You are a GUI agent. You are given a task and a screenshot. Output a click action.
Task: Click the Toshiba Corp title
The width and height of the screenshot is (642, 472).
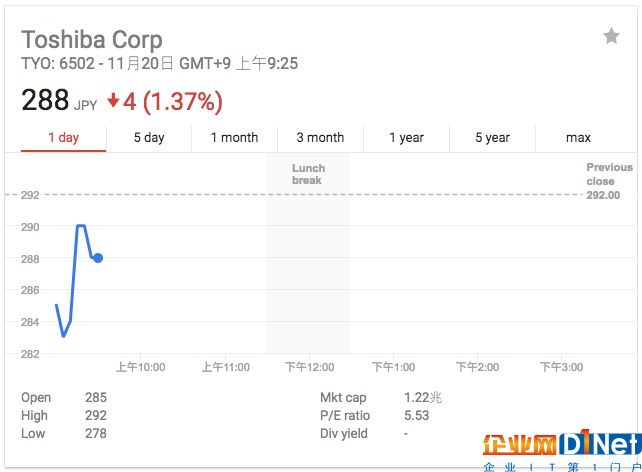[92, 40]
